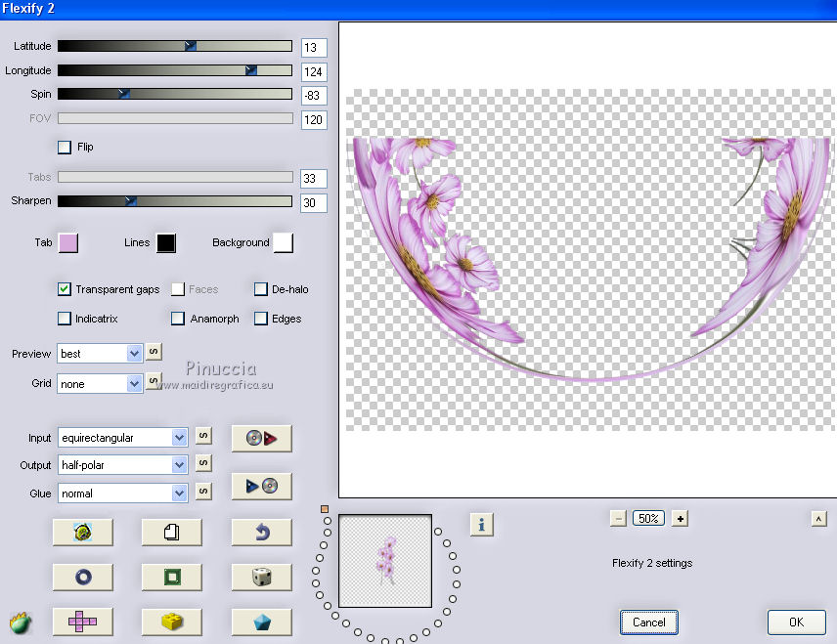
Task: Enable the Edges checkbox
Action: [x=260, y=319]
